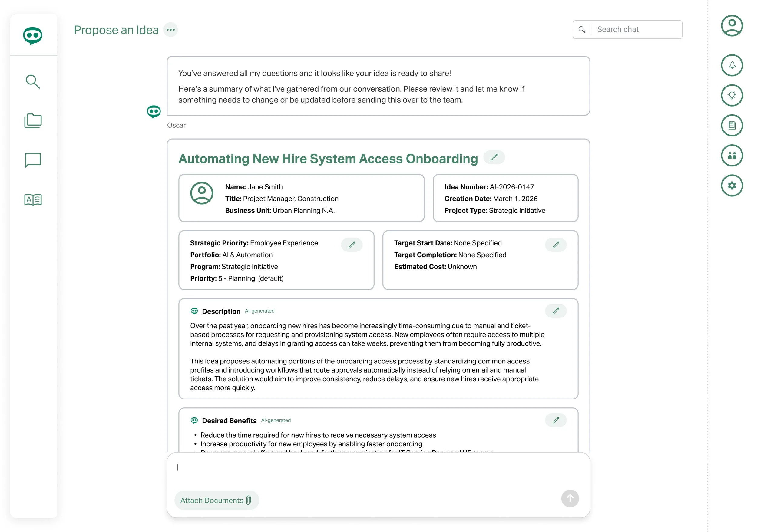The width and height of the screenshot is (757, 532).
Task: Click the idea title Automating New Hire System Access Onboarding
Action: [328, 159]
